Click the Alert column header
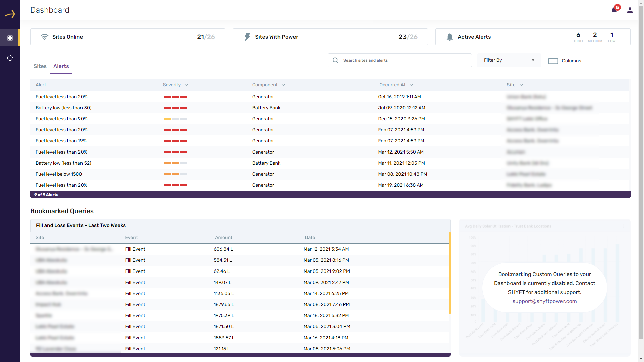This screenshot has width=644, height=362. 41,85
